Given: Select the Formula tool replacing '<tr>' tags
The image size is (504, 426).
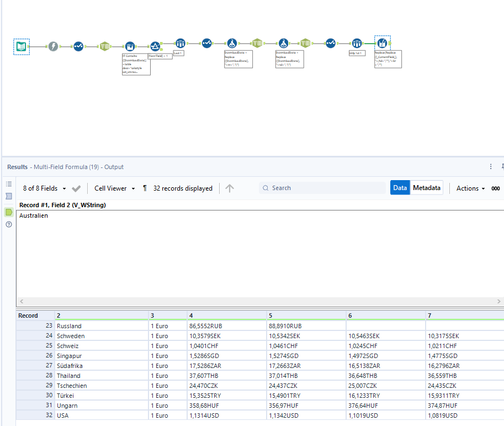Looking at the screenshot, I should click(232, 43).
